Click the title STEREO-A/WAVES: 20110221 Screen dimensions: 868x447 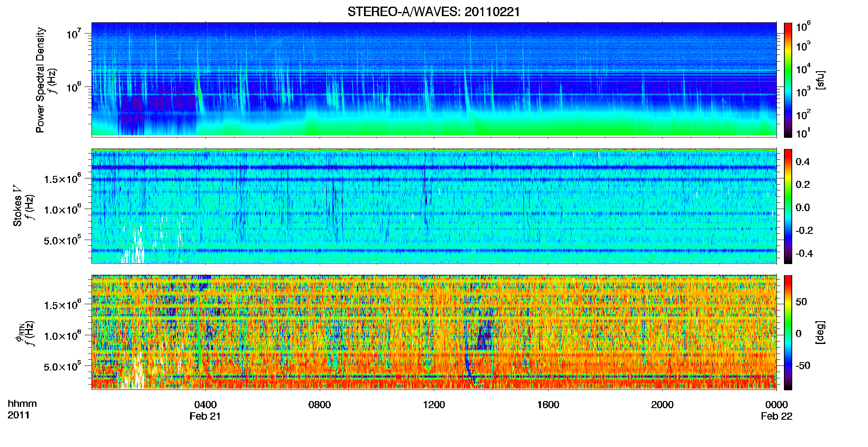434,12
